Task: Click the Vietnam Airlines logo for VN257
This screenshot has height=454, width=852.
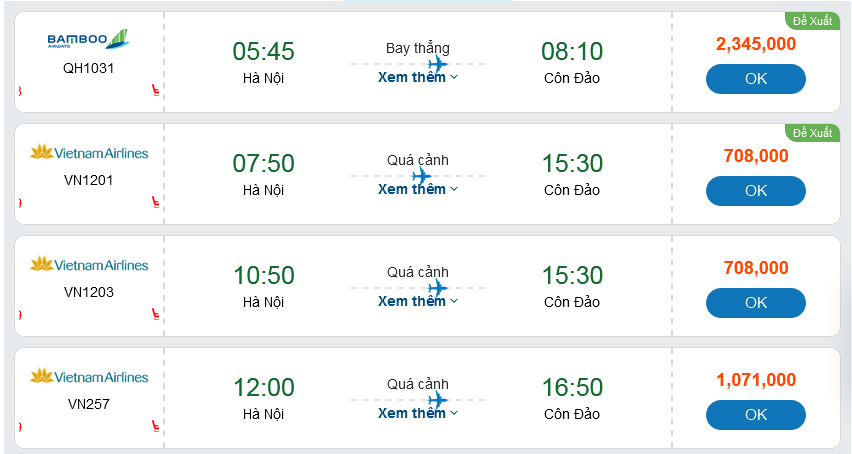Action: pos(89,377)
